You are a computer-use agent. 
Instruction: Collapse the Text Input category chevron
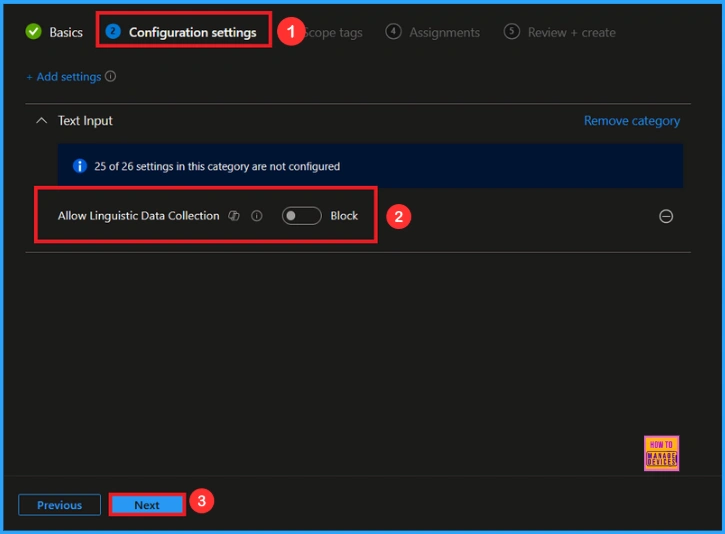[41, 121]
